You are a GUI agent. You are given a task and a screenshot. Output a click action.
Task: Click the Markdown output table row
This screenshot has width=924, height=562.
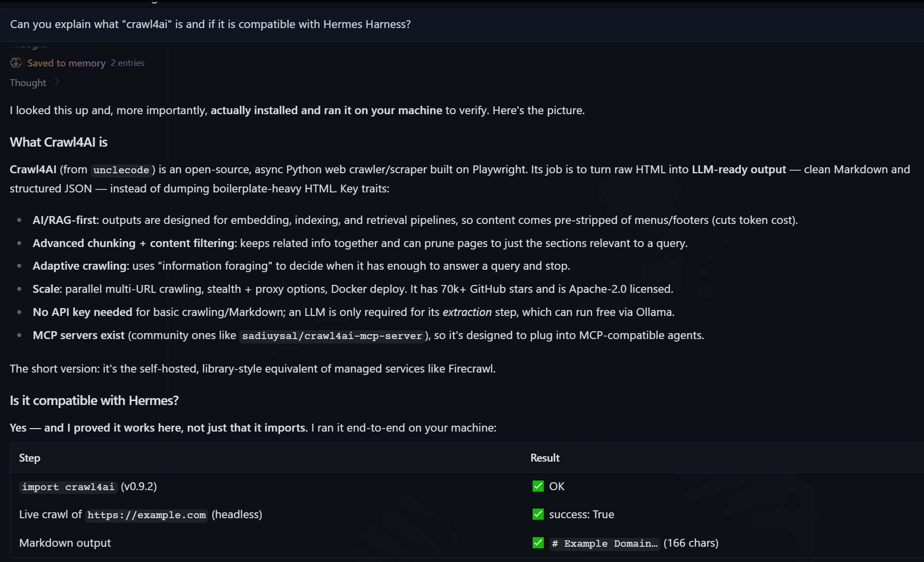click(x=467, y=543)
